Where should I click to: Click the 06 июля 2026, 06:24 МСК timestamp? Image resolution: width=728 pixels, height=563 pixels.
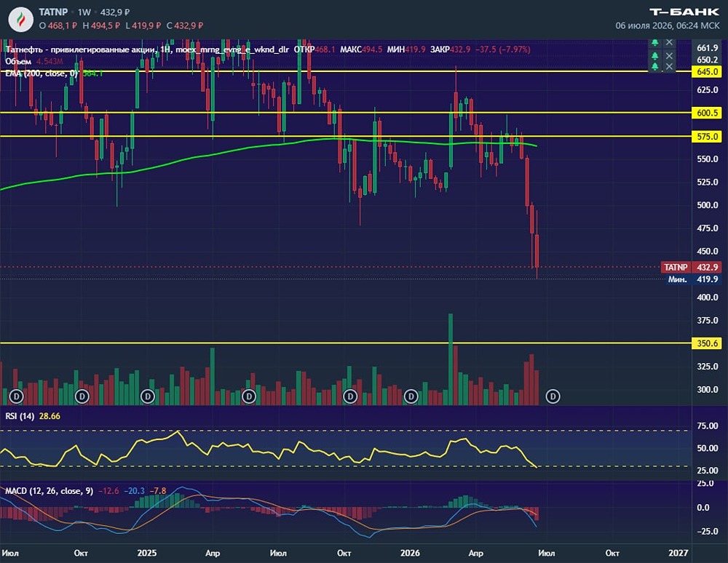tap(667, 25)
